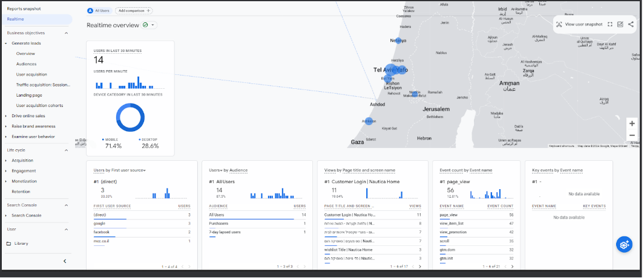Click Add comparison
Image resolution: width=644 pixels, height=278 pixels.
[134, 11]
